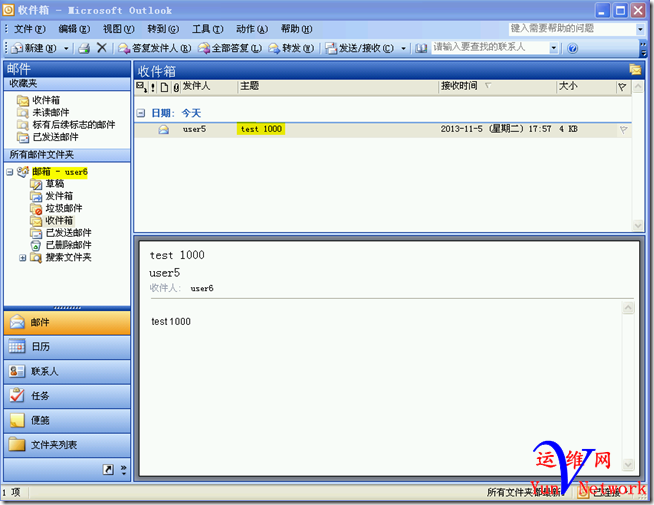This screenshot has width=654, height=505.
Task: Switch to 日历 calendar pane
Action: click(67, 347)
